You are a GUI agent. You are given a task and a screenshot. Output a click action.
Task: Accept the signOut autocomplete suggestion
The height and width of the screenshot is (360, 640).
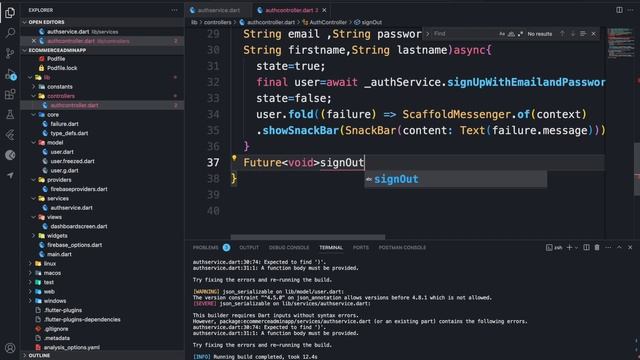point(456,179)
